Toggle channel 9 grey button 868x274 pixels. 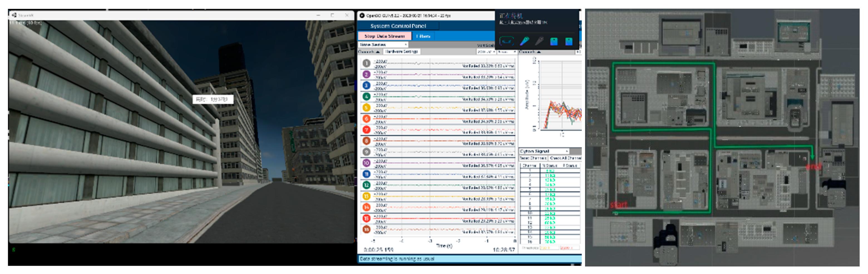366,152
